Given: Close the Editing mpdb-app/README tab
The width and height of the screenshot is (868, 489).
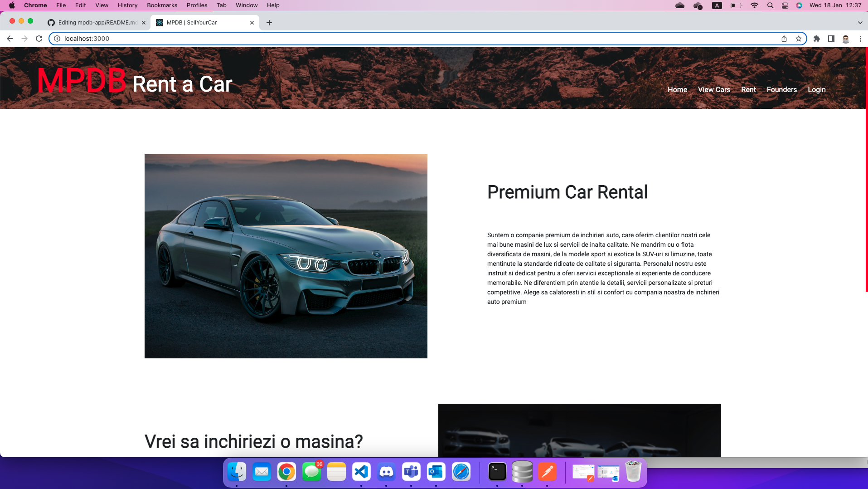Looking at the screenshot, I should click(x=144, y=23).
